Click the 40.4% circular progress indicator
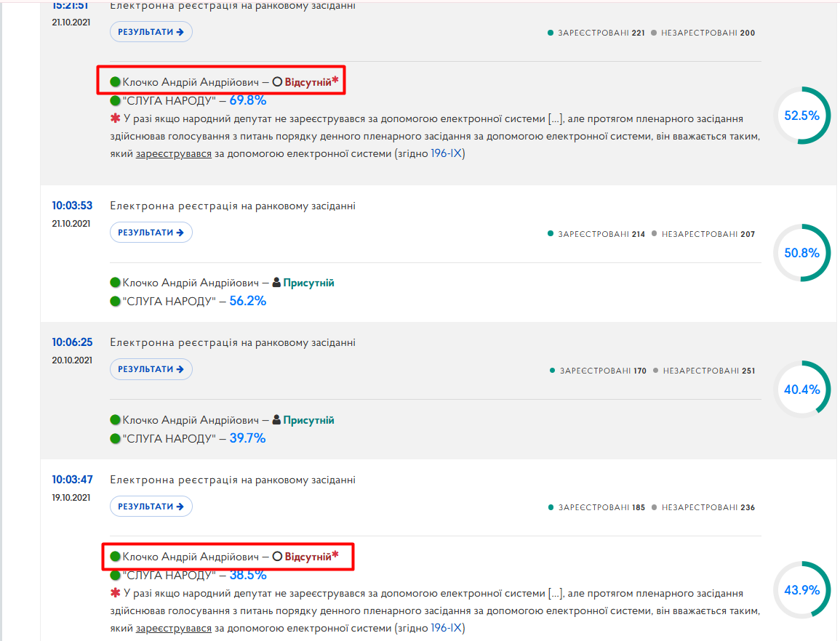 pos(801,390)
